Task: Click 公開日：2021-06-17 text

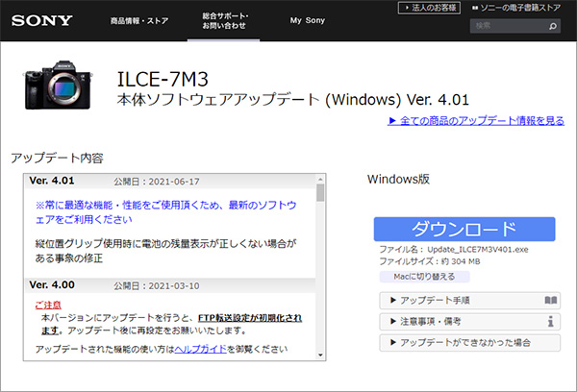Action: (157, 182)
